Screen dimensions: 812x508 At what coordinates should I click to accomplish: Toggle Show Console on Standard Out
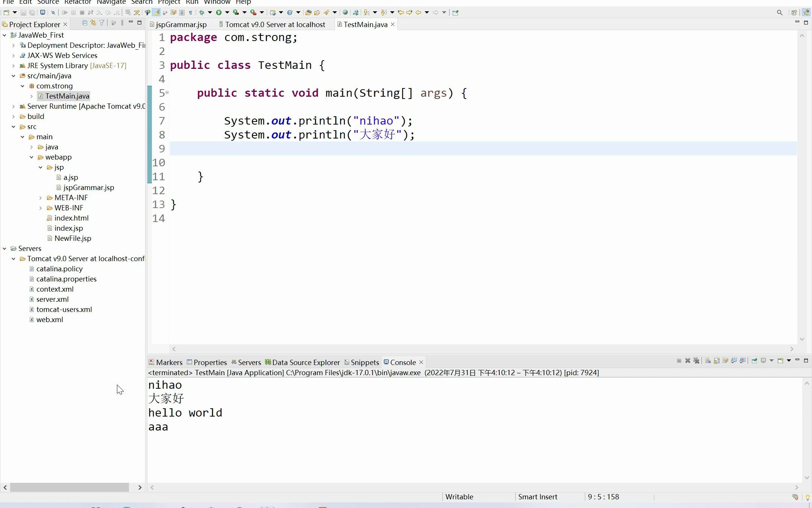click(x=734, y=360)
